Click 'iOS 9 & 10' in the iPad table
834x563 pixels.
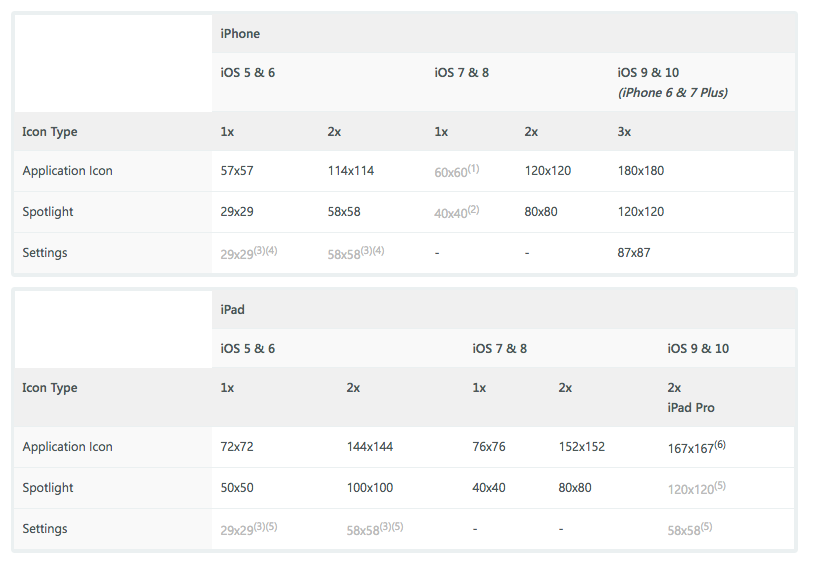click(698, 349)
